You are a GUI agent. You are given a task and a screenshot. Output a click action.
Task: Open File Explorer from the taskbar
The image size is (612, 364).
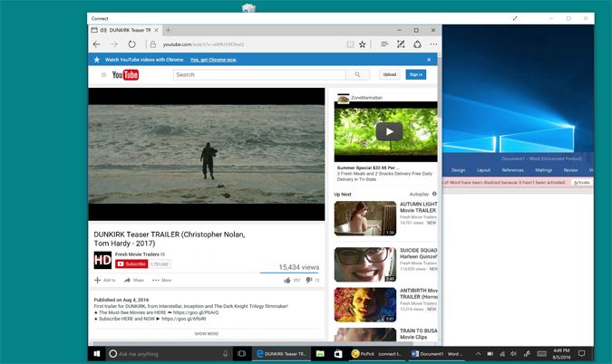[320, 354]
